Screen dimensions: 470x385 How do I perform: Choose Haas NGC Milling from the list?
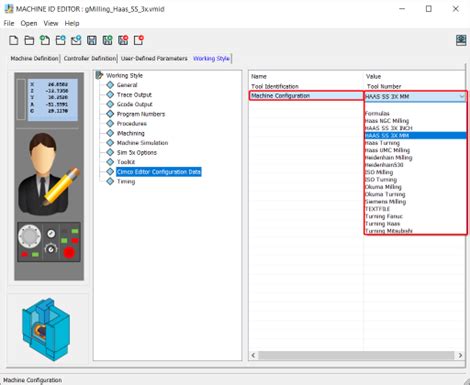click(415, 121)
